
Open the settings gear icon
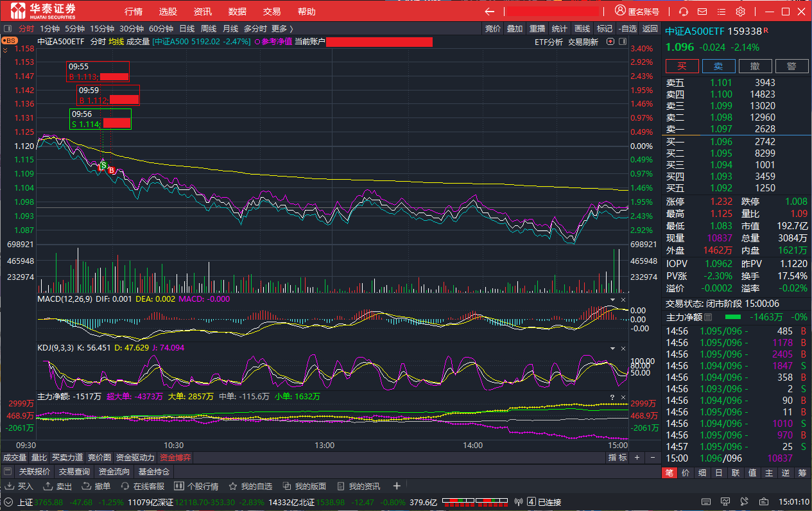pos(740,12)
